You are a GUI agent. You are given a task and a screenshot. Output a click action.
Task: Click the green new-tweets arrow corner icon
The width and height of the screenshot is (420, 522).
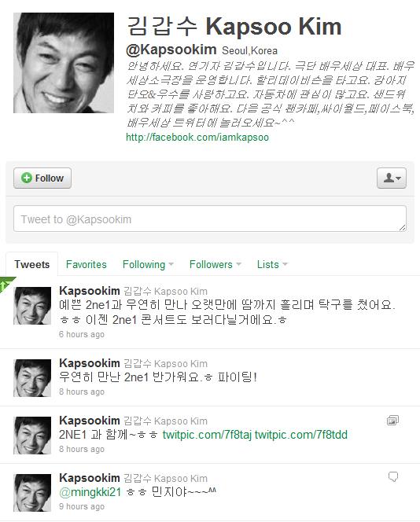click(6, 284)
